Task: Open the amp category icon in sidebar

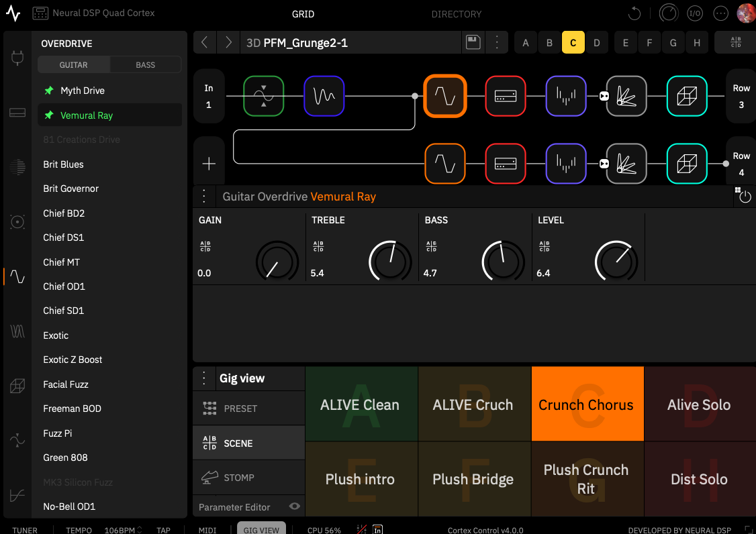Action: point(17,113)
